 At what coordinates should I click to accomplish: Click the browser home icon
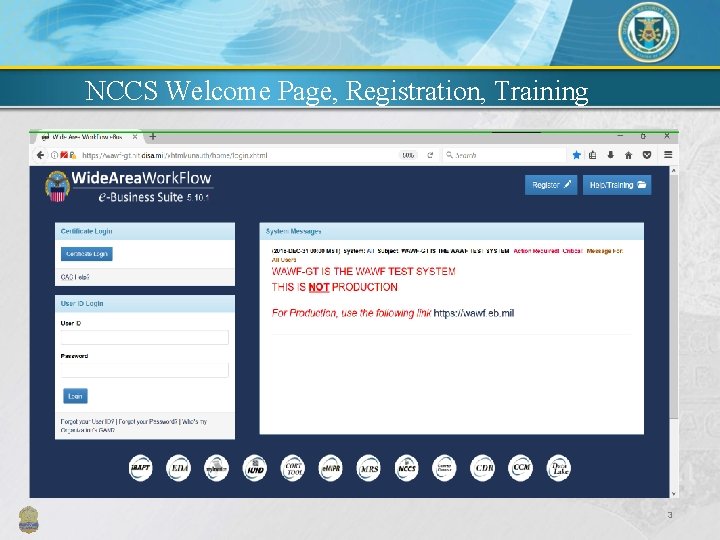tap(629, 155)
